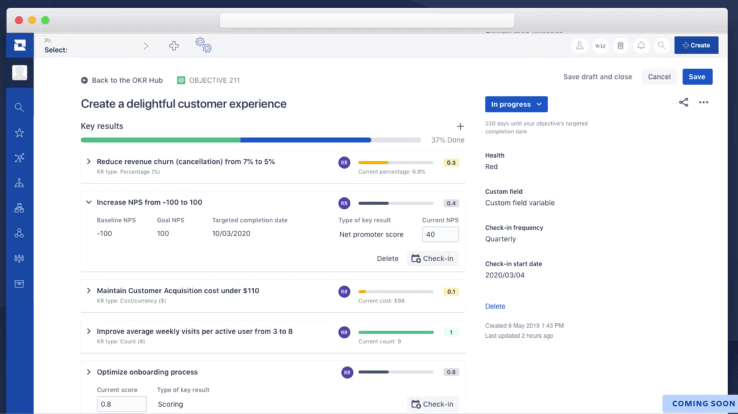Open the In progress status dropdown

coord(516,104)
